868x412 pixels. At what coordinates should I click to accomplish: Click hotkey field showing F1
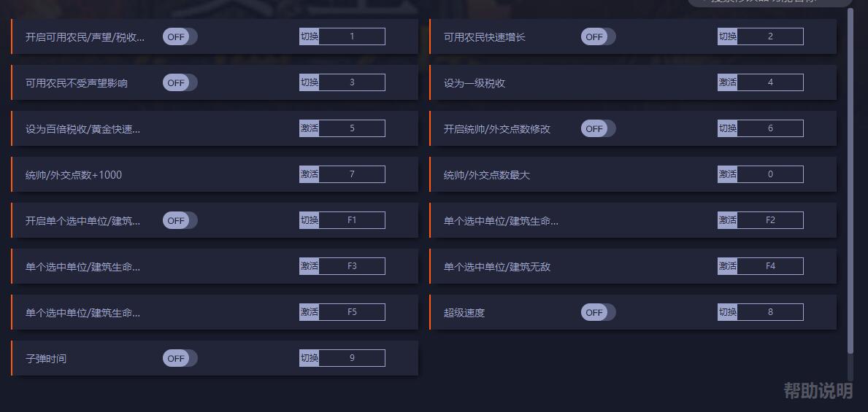(352, 220)
